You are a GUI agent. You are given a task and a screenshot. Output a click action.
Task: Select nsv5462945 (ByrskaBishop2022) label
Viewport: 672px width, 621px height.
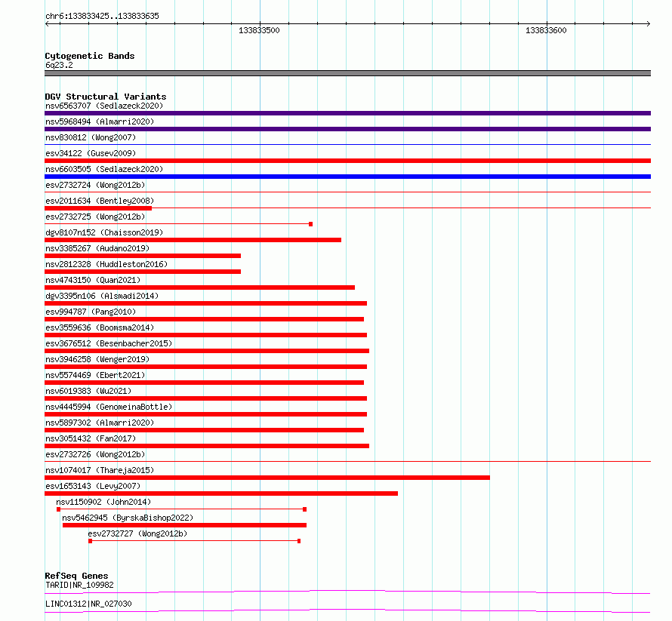point(128,518)
